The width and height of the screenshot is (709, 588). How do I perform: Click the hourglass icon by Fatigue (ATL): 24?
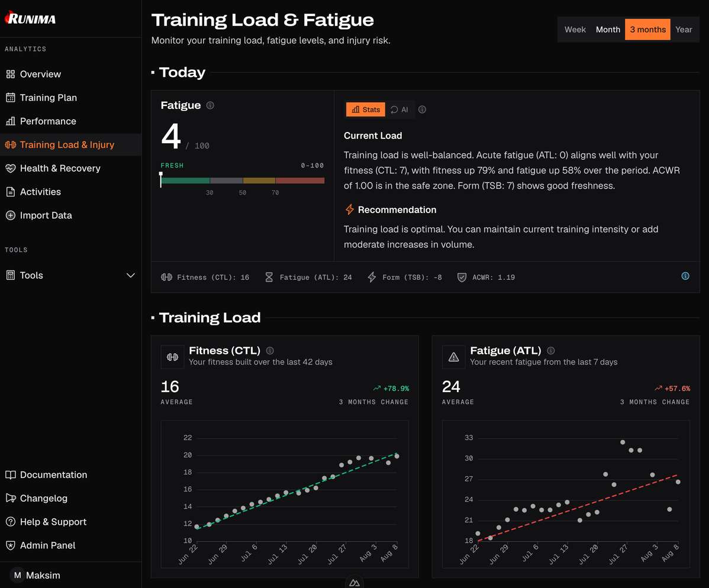[269, 277]
